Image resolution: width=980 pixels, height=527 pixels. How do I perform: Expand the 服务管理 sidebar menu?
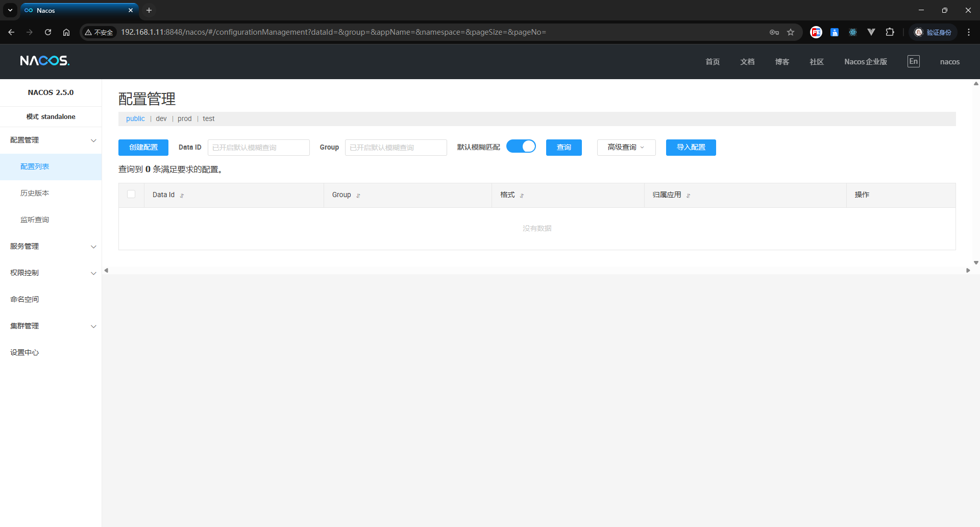click(51, 246)
